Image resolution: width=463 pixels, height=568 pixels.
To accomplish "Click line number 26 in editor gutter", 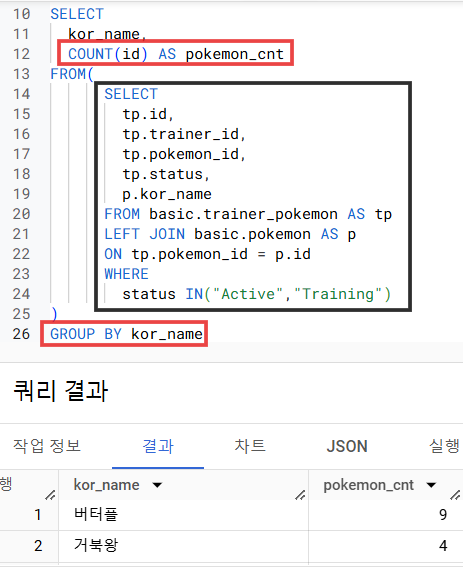I will 21,334.
